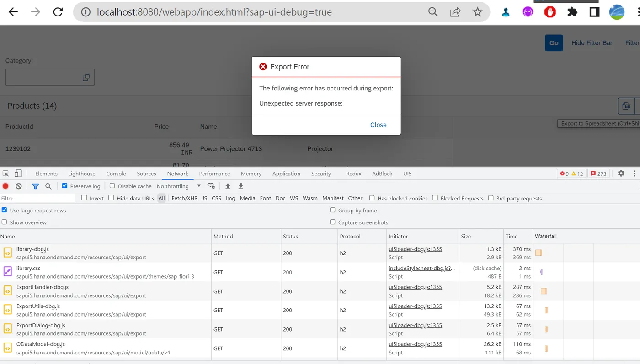Screen dimensions: 640x364
Task: Stop recording the network log
Action: coord(5,186)
